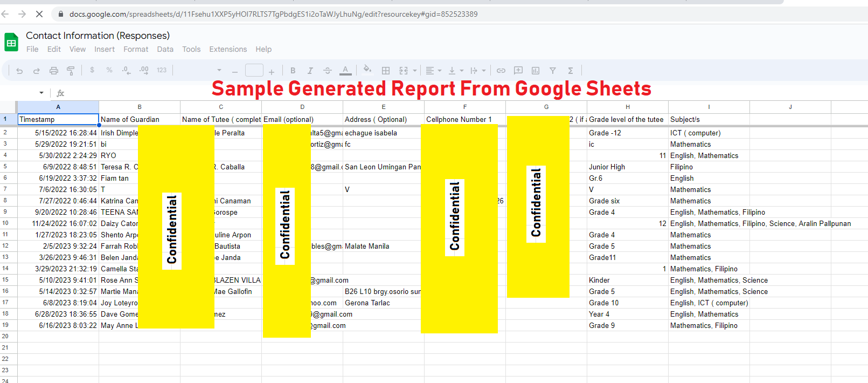
Task: Toggle strikethrough formatting
Action: 328,71
